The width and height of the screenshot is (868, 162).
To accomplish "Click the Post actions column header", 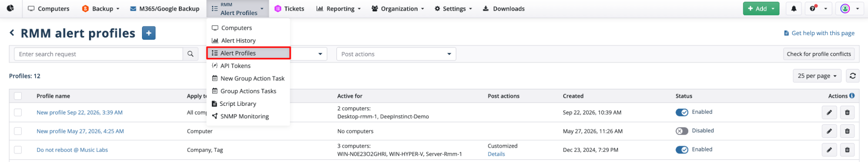I will (x=503, y=96).
